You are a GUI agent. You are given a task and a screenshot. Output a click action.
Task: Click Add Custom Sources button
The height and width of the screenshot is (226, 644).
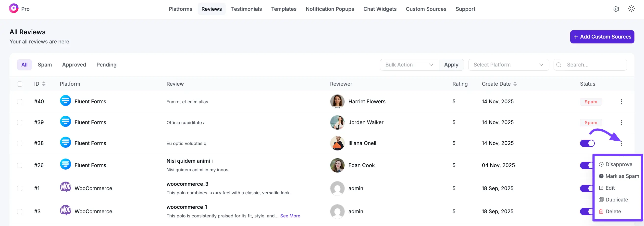[x=602, y=37]
